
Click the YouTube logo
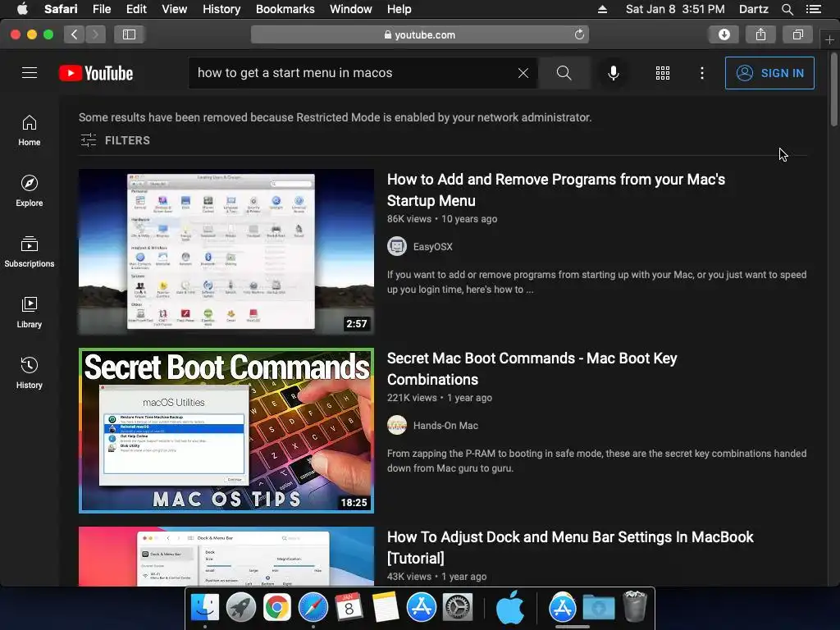click(x=96, y=73)
